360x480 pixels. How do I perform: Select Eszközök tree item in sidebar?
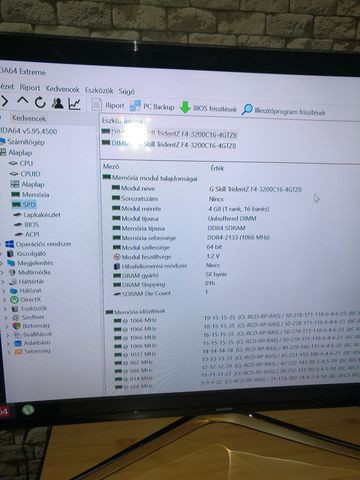pyautogui.click(x=29, y=308)
